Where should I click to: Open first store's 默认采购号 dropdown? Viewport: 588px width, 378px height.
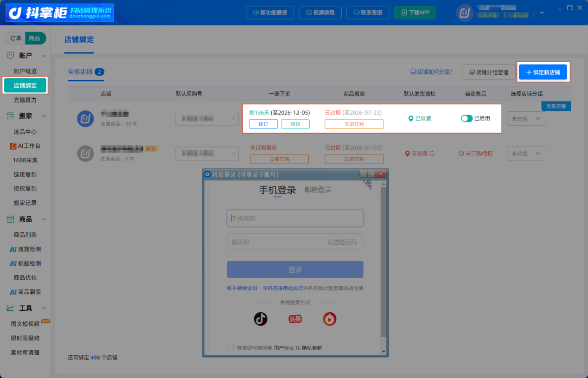pyautogui.click(x=207, y=119)
